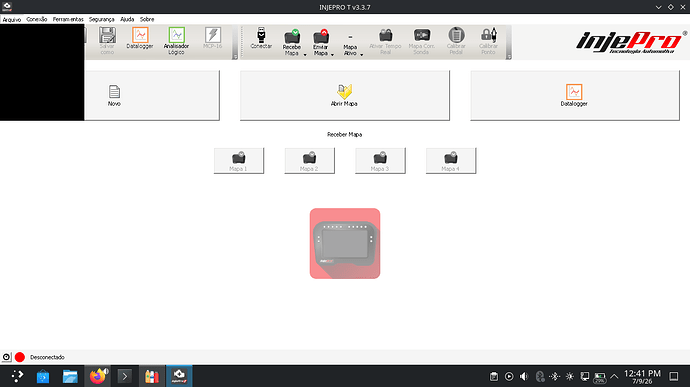The width and height of the screenshot is (690, 387).
Task: Click the INJEPRO taskbar entry
Action: pyautogui.click(x=179, y=376)
